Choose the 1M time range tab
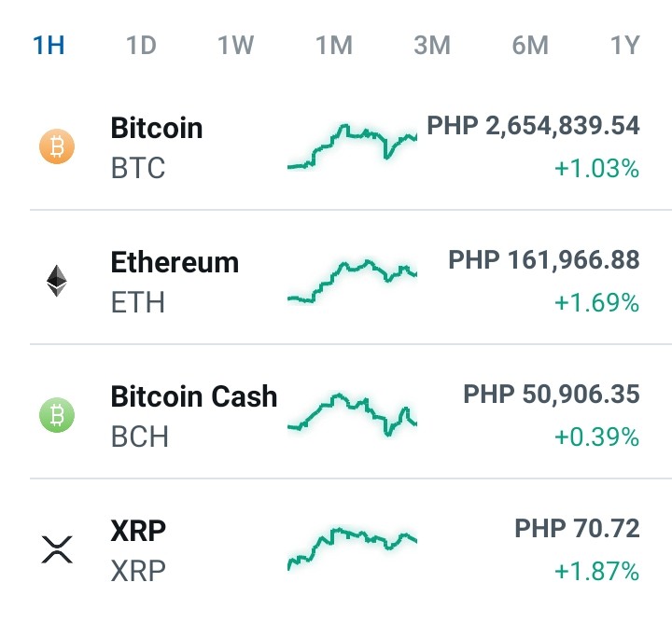672x624 pixels. 334,45
